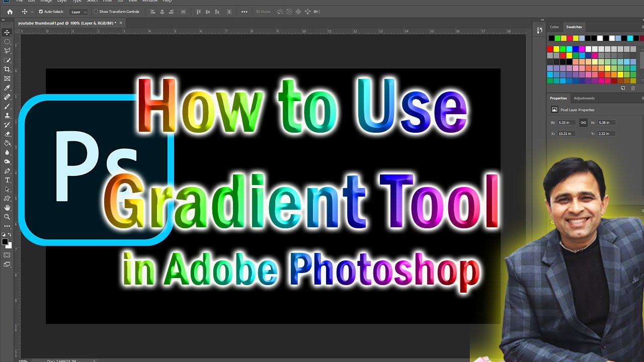The width and height of the screenshot is (644, 362).
Task: Switch to the Color tab
Action: click(x=554, y=27)
